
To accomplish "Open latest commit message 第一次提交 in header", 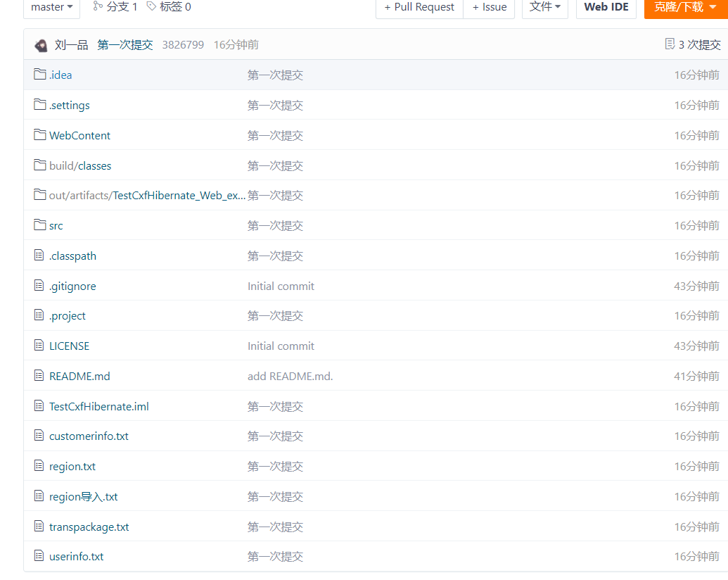I will 125,44.
